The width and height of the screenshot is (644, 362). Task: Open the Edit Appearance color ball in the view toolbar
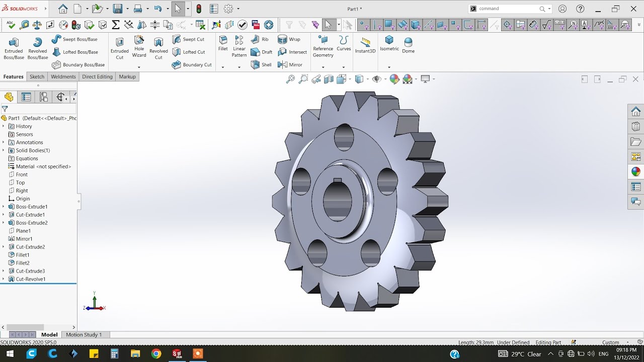click(394, 79)
